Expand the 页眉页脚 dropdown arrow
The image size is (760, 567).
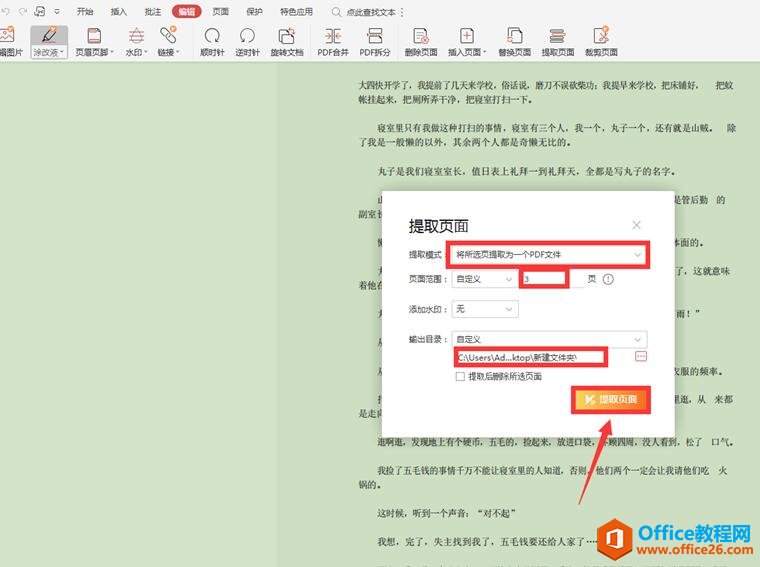click(112, 52)
